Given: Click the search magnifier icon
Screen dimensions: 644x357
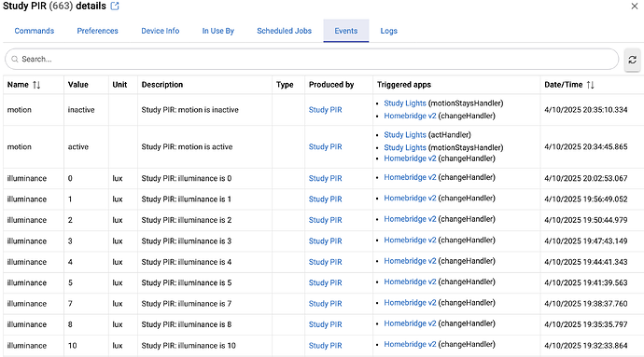Looking at the screenshot, I should click(x=15, y=59).
